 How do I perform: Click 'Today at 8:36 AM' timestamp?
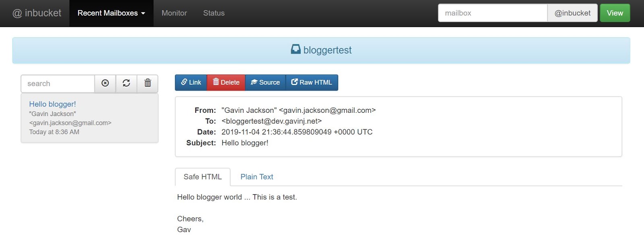[x=54, y=132]
